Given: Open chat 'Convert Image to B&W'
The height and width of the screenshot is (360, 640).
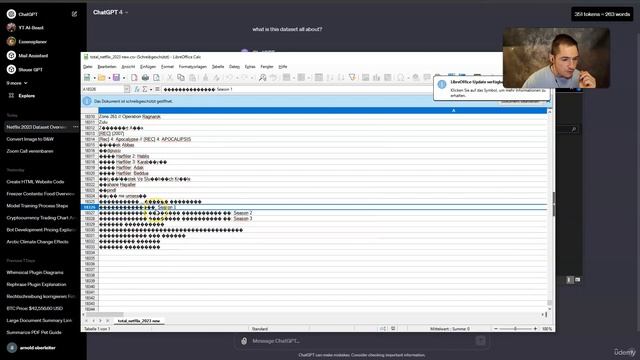Looking at the screenshot, I should tap(30, 139).
